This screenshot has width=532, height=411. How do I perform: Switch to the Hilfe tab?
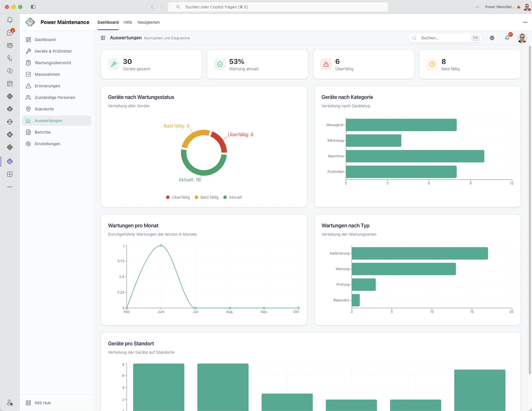coord(128,22)
